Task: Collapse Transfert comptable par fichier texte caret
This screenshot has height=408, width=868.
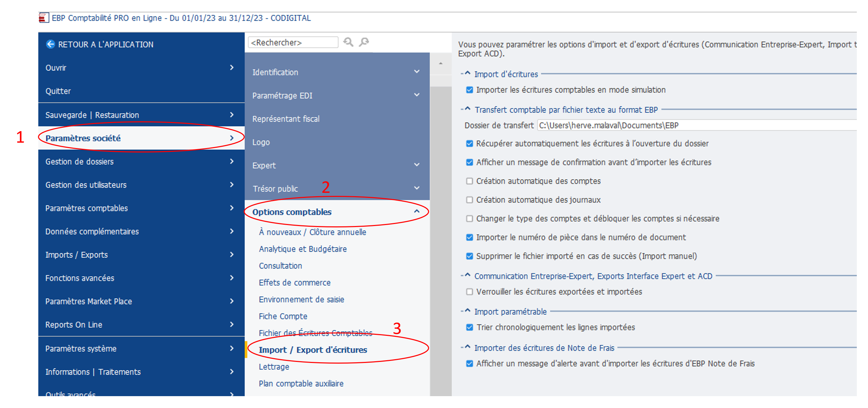Action: (467, 109)
